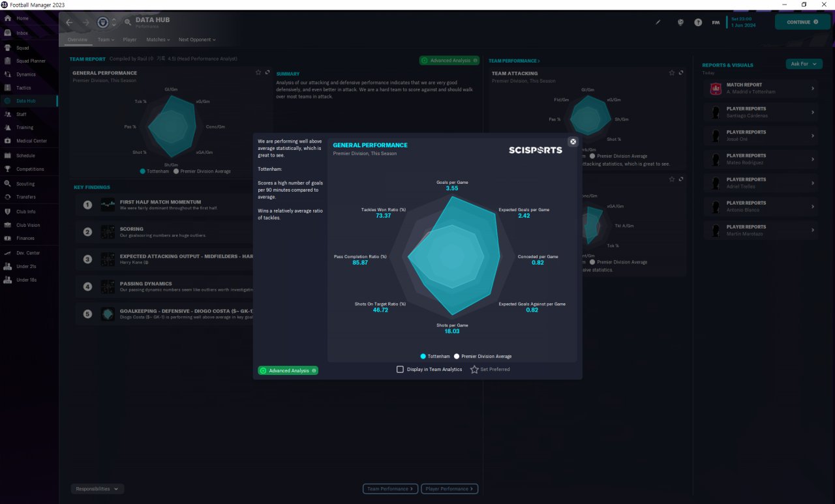Switch to the Player tab
Image resolution: width=835 pixels, height=504 pixels.
coord(130,40)
